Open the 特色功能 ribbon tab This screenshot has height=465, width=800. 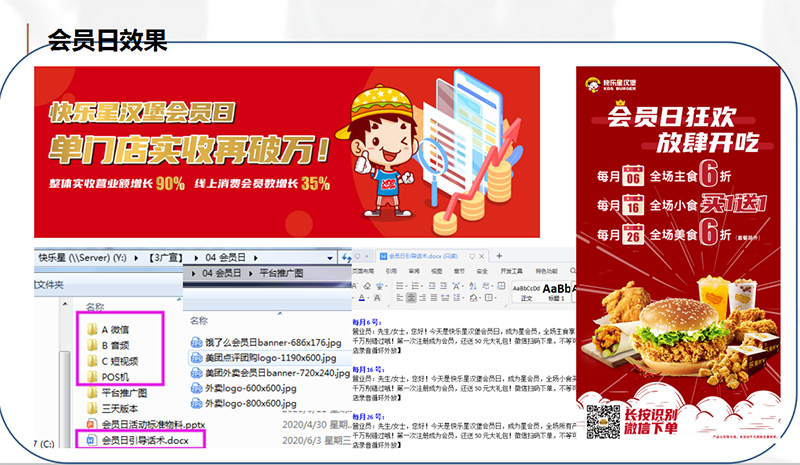[x=547, y=271]
